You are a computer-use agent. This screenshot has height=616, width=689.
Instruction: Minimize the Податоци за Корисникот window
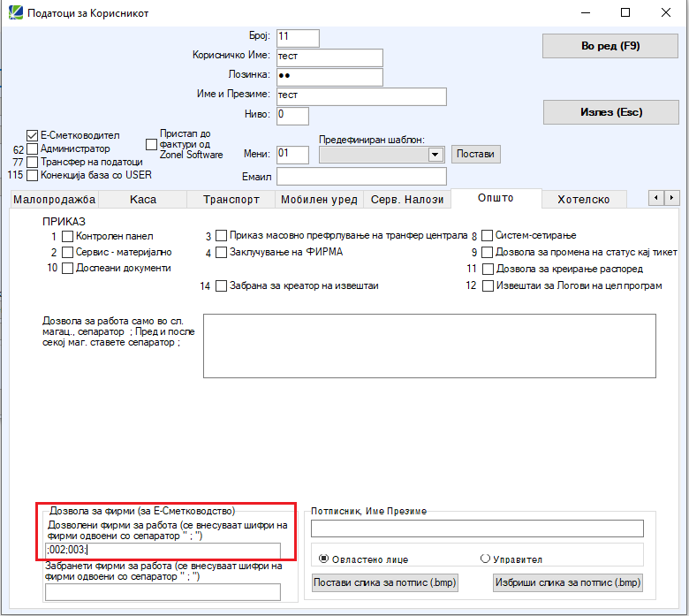click(586, 12)
